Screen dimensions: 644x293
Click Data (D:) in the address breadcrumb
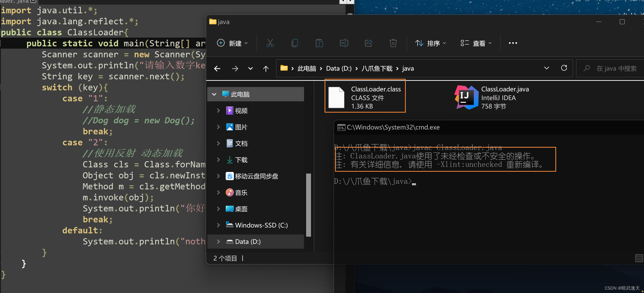(x=339, y=69)
